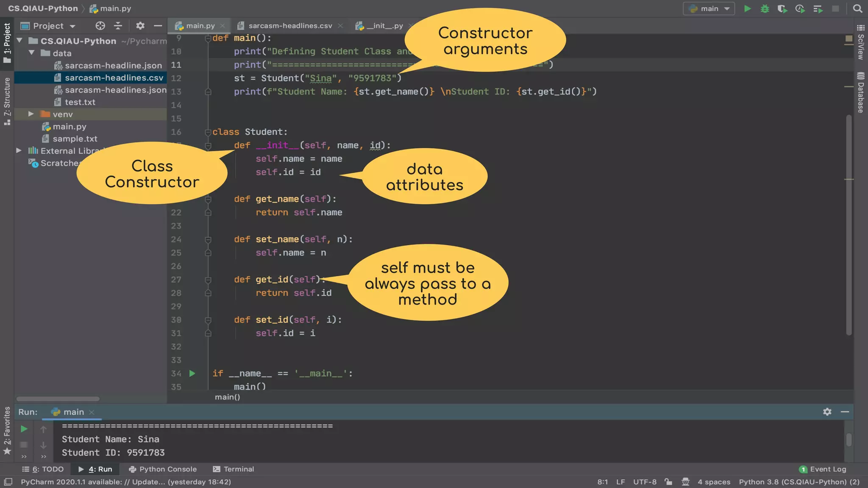Collapse the data folder in the project tree
Viewport: 868px width, 488px height.
(x=31, y=53)
